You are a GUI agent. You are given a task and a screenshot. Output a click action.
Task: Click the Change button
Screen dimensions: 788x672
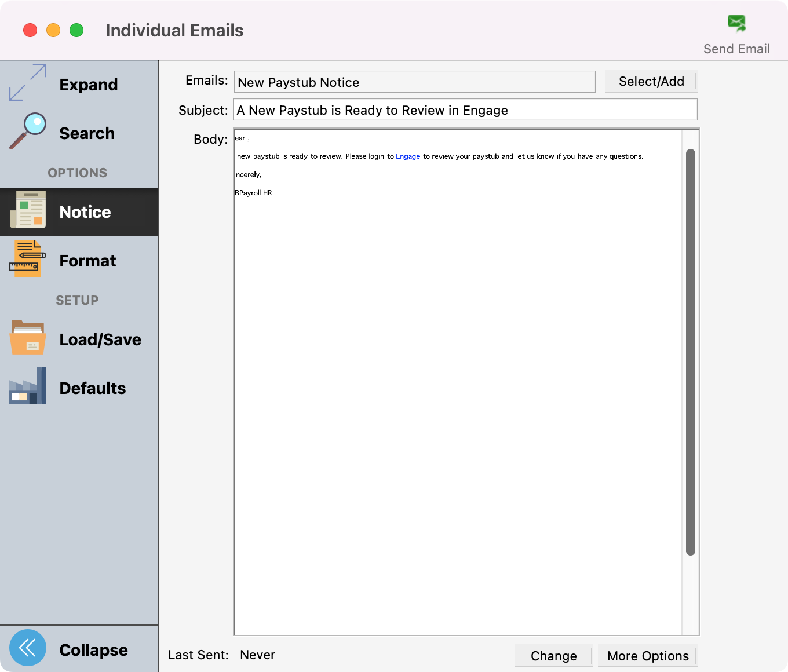coord(553,656)
